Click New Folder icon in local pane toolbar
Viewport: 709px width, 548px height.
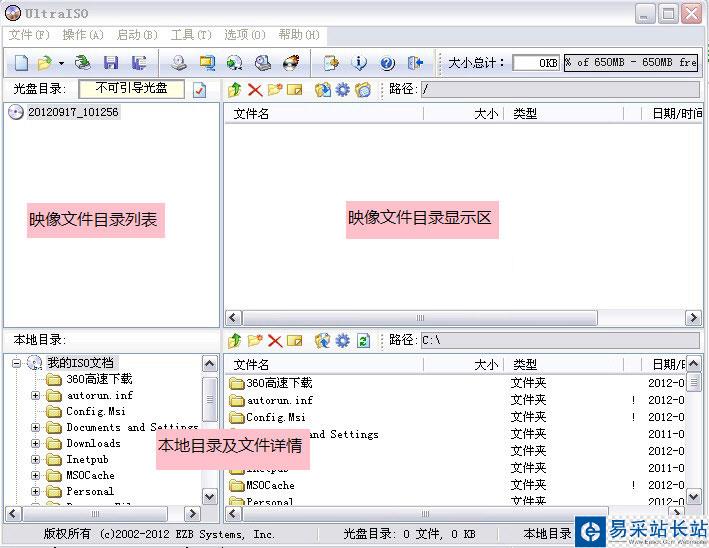255,340
